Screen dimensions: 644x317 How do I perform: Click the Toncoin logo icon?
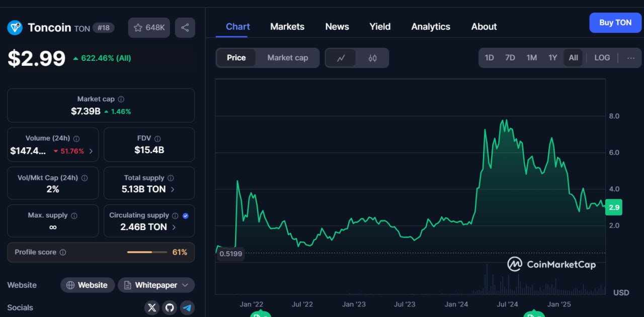[x=15, y=28]
